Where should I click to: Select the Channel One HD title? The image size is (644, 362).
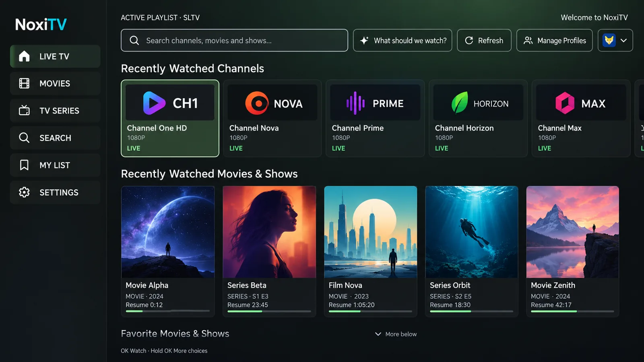pyautogui.click(x=157, y=128)
